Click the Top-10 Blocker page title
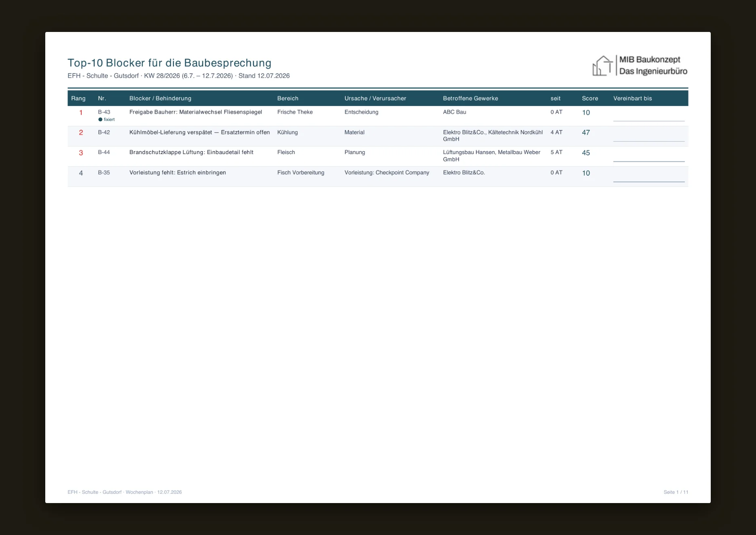 click(x=169, y=63)
